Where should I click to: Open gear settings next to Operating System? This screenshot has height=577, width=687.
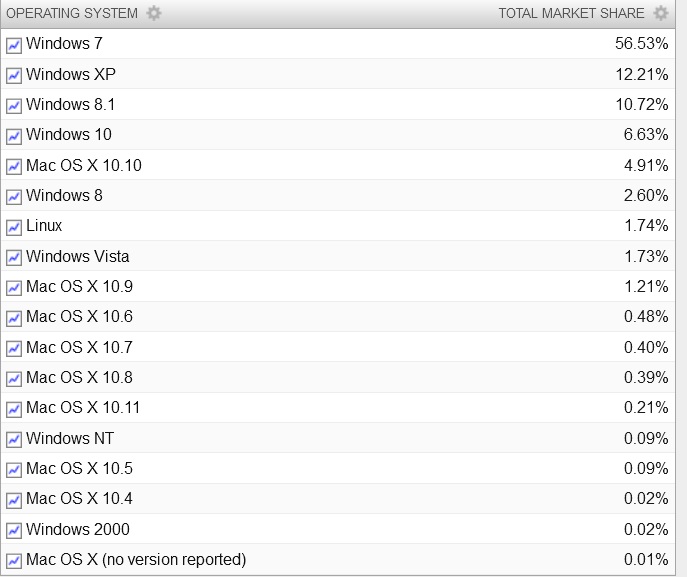[x=154, y=13]
